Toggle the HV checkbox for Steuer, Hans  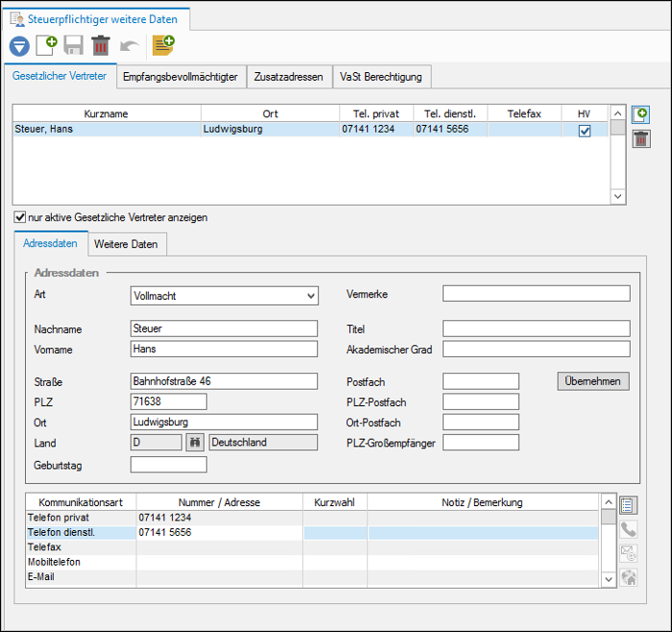click(584, 131)
